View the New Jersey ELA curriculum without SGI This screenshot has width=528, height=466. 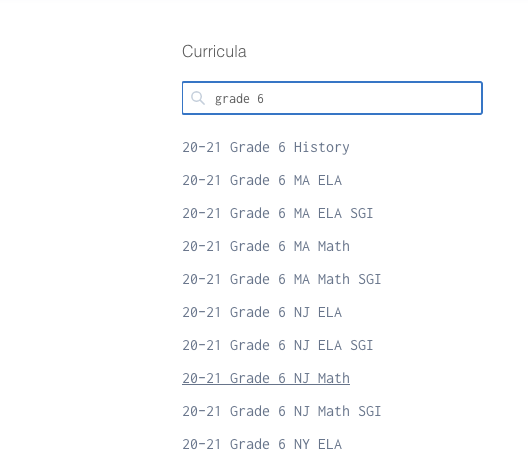(262, 312)
